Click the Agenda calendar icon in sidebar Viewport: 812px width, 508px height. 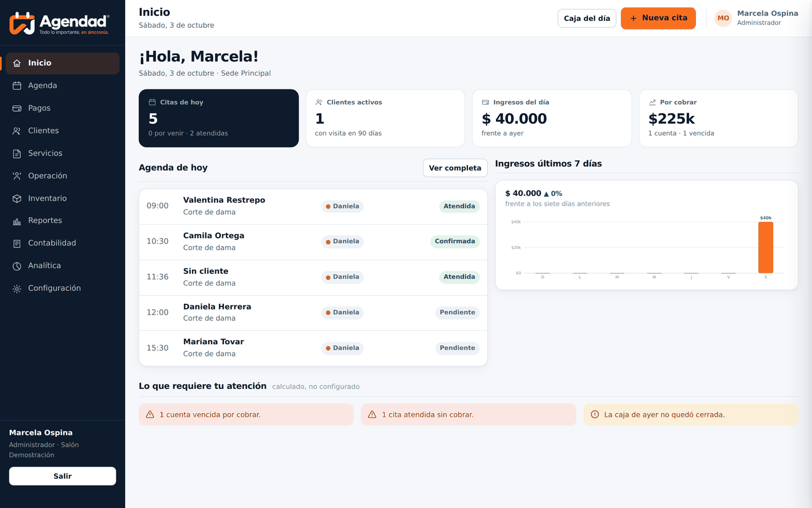[x=17, y=86]
